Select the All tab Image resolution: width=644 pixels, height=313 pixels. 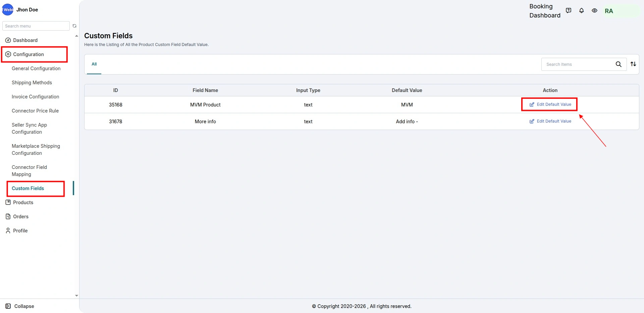(x=94, y=64)
